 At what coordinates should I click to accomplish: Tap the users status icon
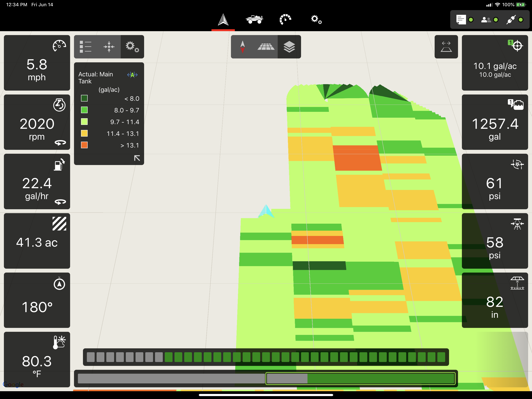[x=486, y=20]
